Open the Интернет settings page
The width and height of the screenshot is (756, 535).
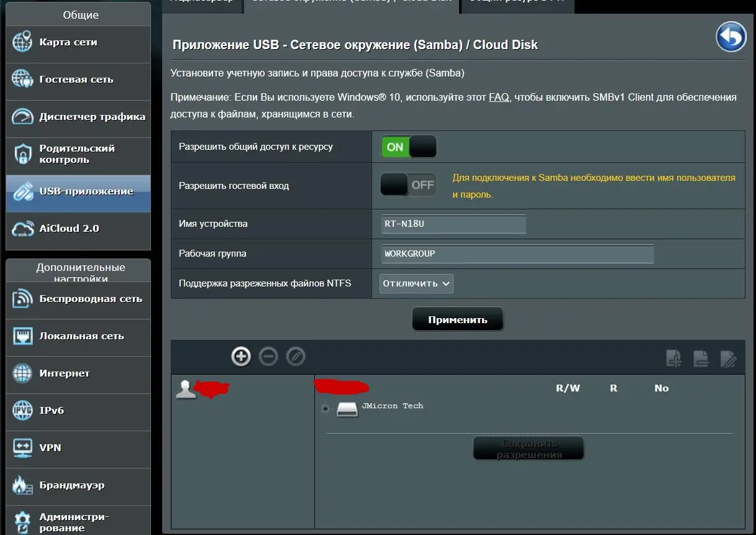(x=78, y=374)
